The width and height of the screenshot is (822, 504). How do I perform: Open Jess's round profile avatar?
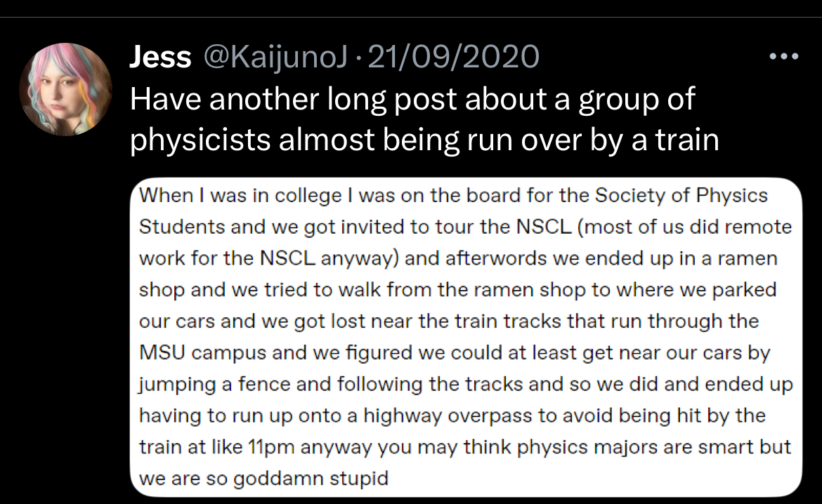[x=65, y=89]
